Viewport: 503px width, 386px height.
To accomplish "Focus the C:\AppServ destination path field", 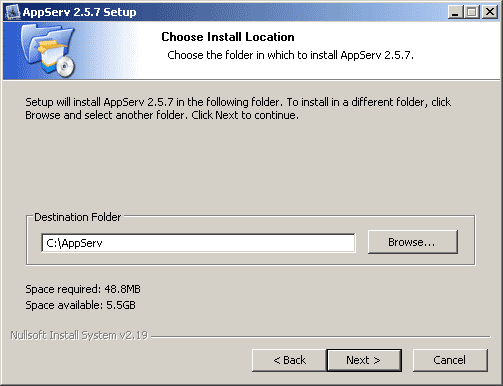I will coord(198,243).
